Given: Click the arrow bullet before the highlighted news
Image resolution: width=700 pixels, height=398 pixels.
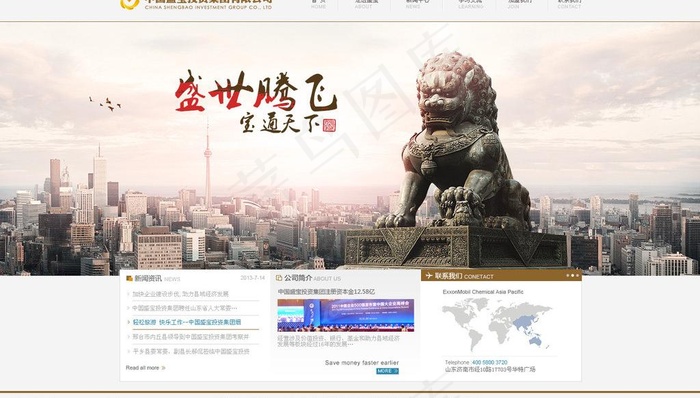Looking at the screenshot, I should point(129,322).
